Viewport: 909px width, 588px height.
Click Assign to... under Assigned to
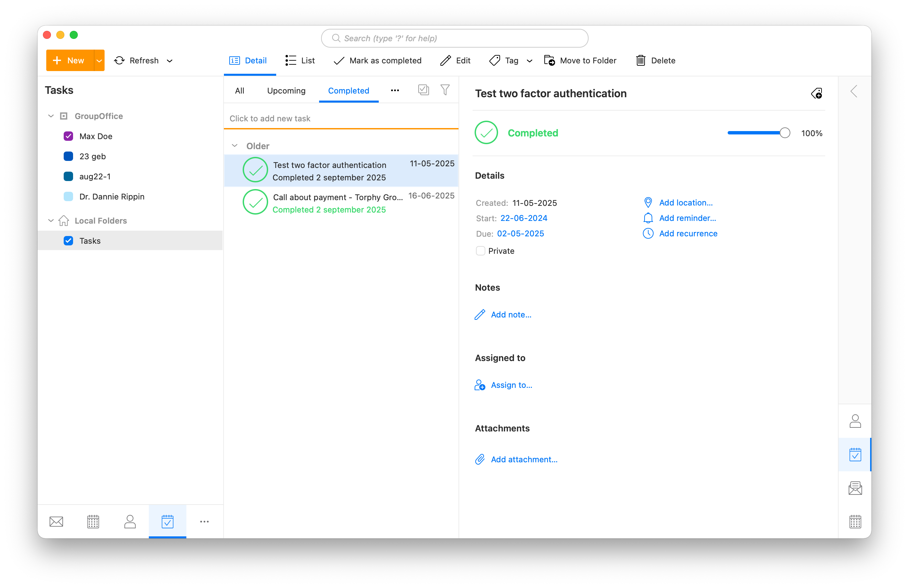coord(511,385)
